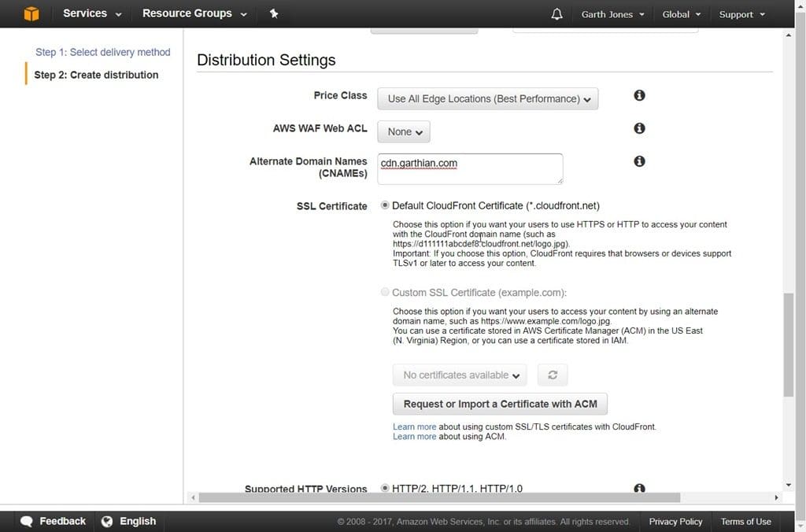Open the Global region menu
806x532 pixels.
681,14
